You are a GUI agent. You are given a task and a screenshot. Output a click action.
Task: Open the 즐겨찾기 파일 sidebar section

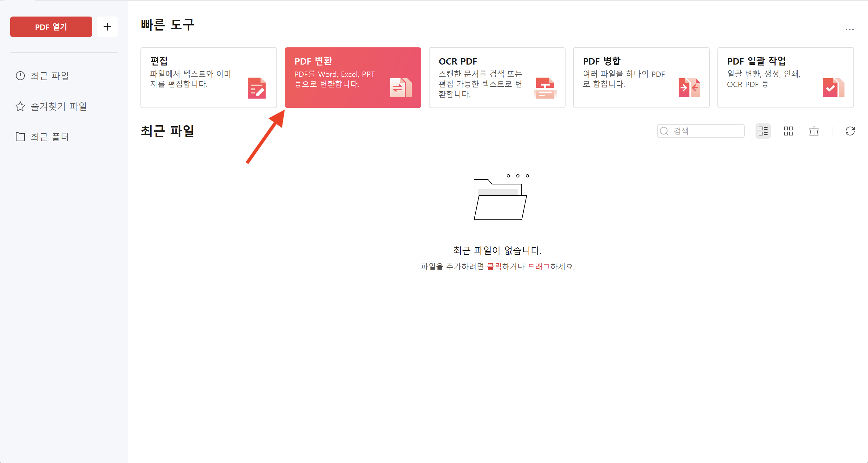point(58,106)
